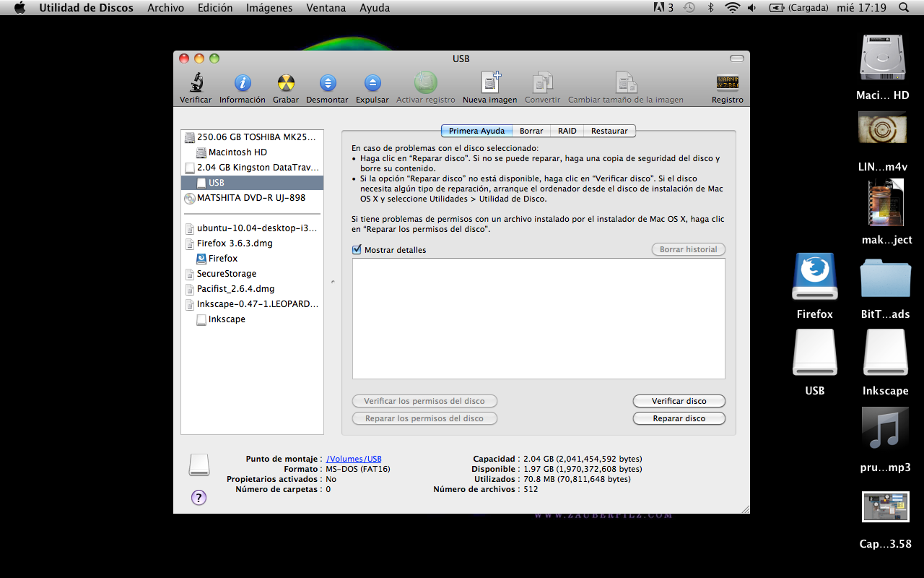
Task: Select the Inkscape-0.47-1.LEOPARD image
Action: point(252,304)
